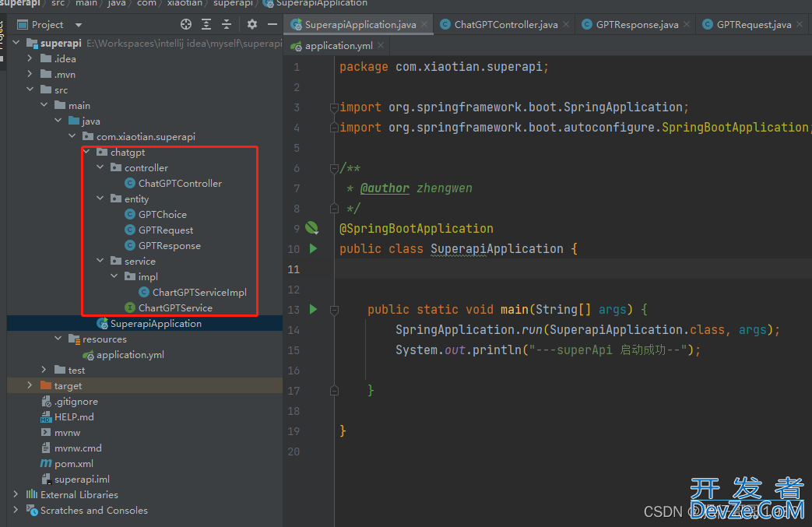This screenshot has width=812, height=527.
Task: Expand External Libraries node
Action: click(16, 494)
